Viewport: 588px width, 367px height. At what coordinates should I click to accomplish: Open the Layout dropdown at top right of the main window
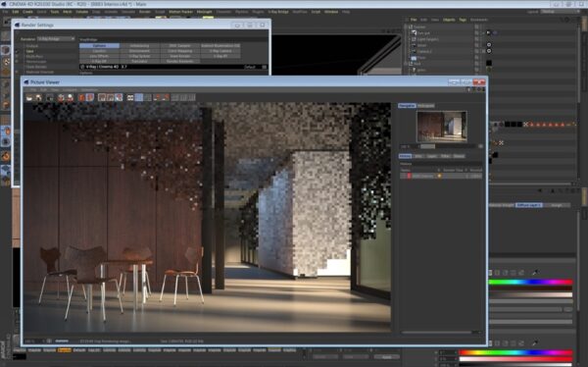click(x=560, y=12)
